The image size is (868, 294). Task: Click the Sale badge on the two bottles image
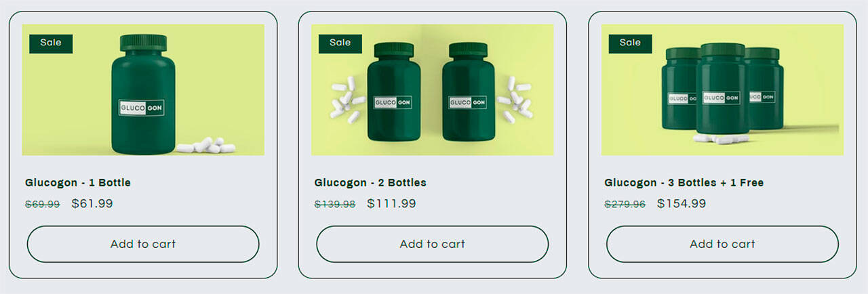pyautogui.click(x=340, y=43)
